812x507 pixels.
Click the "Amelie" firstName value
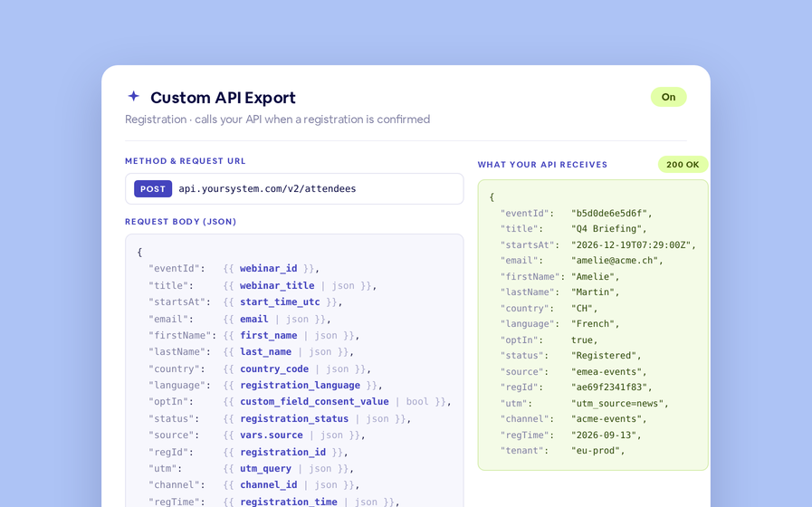click(595, 276)
